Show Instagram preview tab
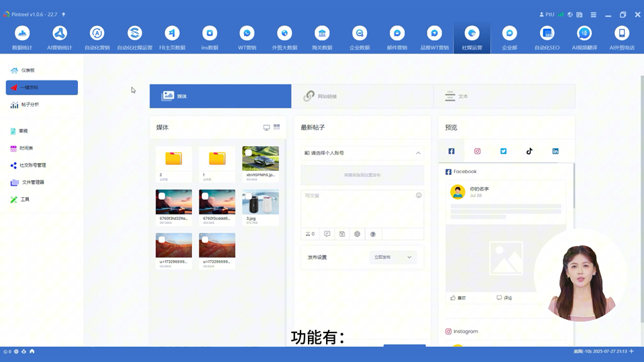Screen dimensions: 644x362 (x=477, y=151)
